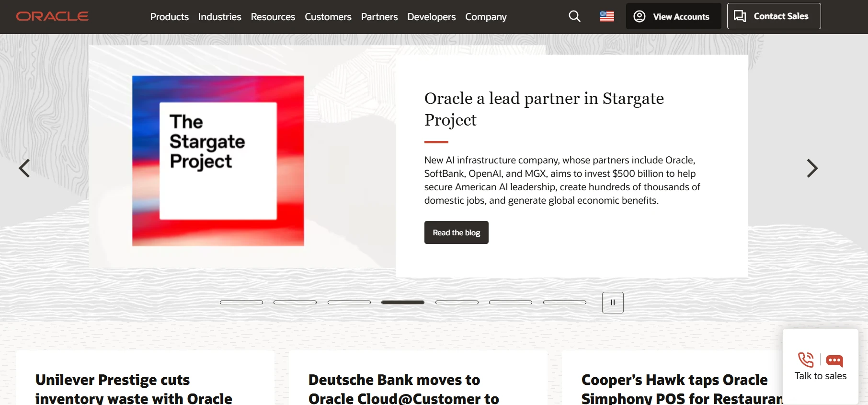This screenshot has height=405, width=868.
Task: Click the Oracle logo
Action: 52,16
